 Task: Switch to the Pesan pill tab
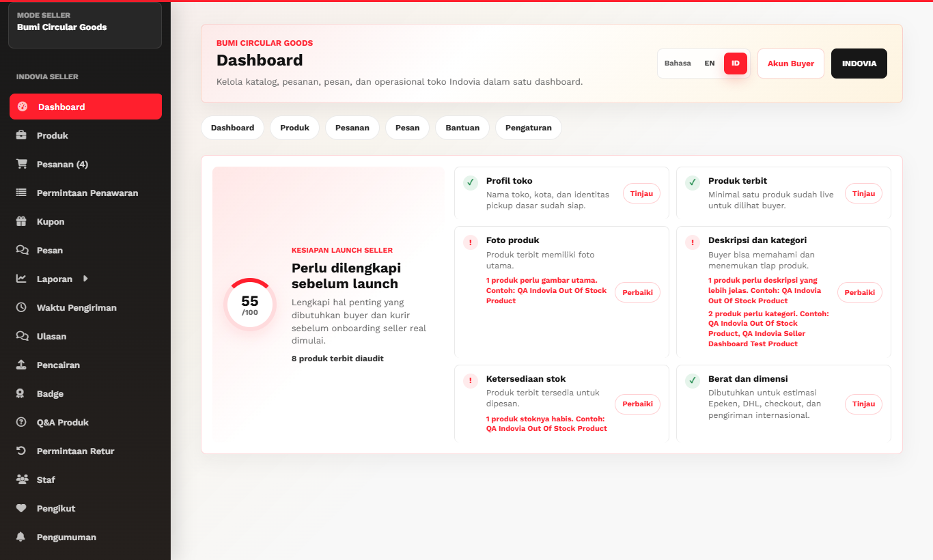[x=407, y=128]
